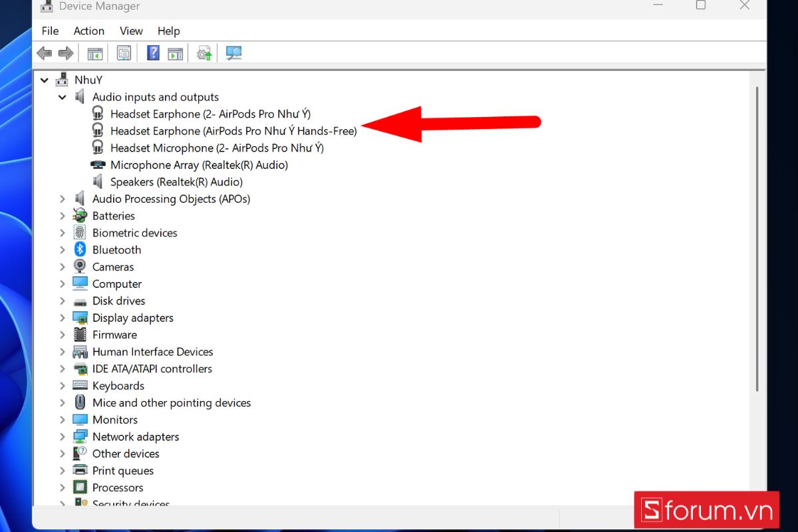Click the Batteries category icon
This screenshot has width=798, height=532.
80,215
